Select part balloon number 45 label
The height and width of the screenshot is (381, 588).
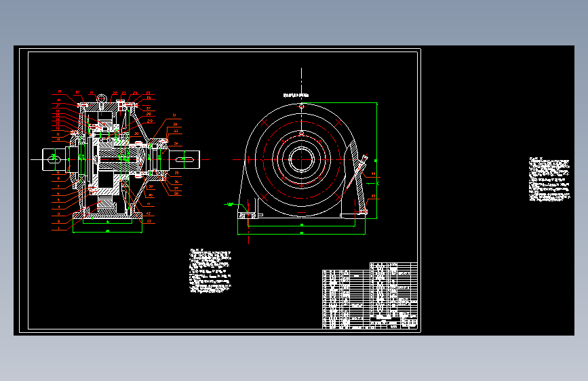tap(374, 196)
